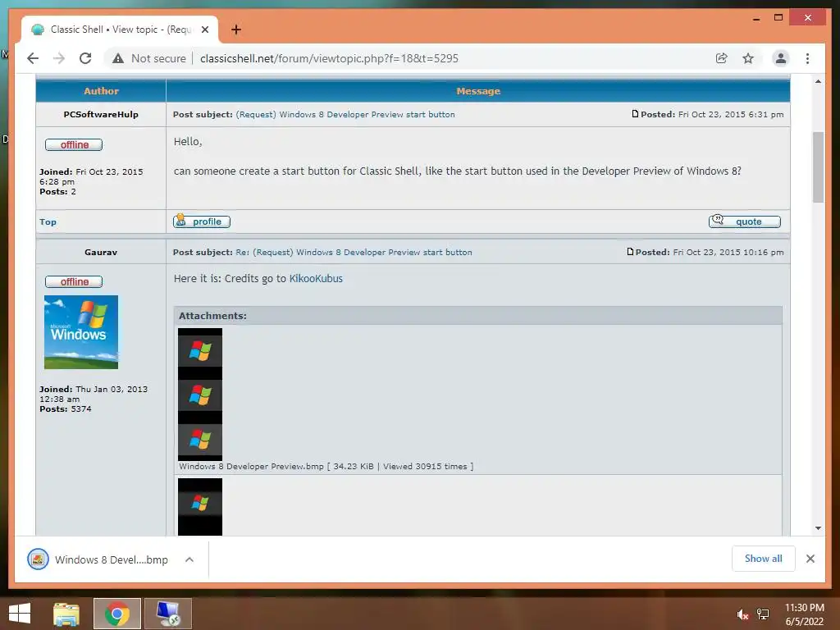The image size is (840, 630).
Task: Click the Windows 8 Developer Preview.bmp caption
Action: pyautogui.click(x=251, y=466)
